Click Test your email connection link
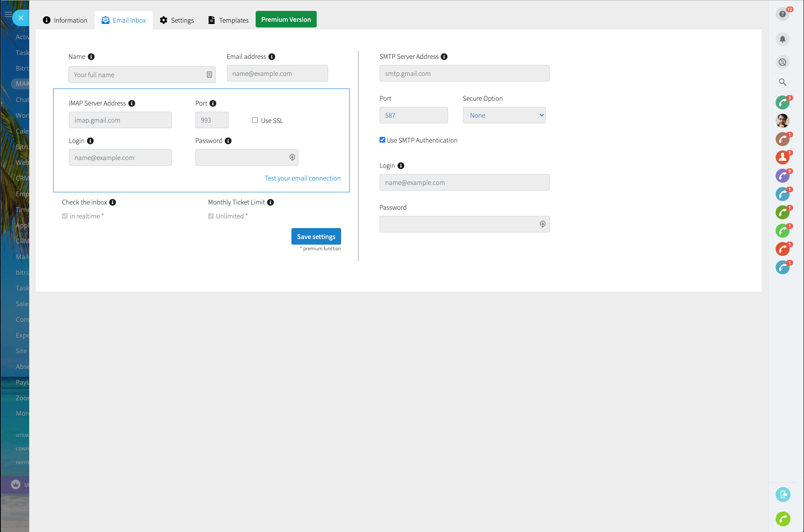Viewport: 804px width, 532px height. tap(302, 178)
